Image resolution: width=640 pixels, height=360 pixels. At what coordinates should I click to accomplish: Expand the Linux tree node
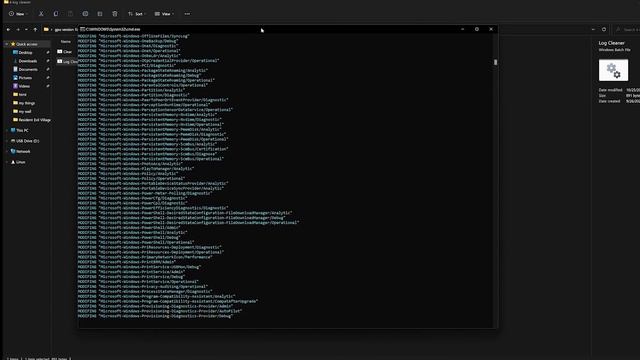[x=7, y=162]
